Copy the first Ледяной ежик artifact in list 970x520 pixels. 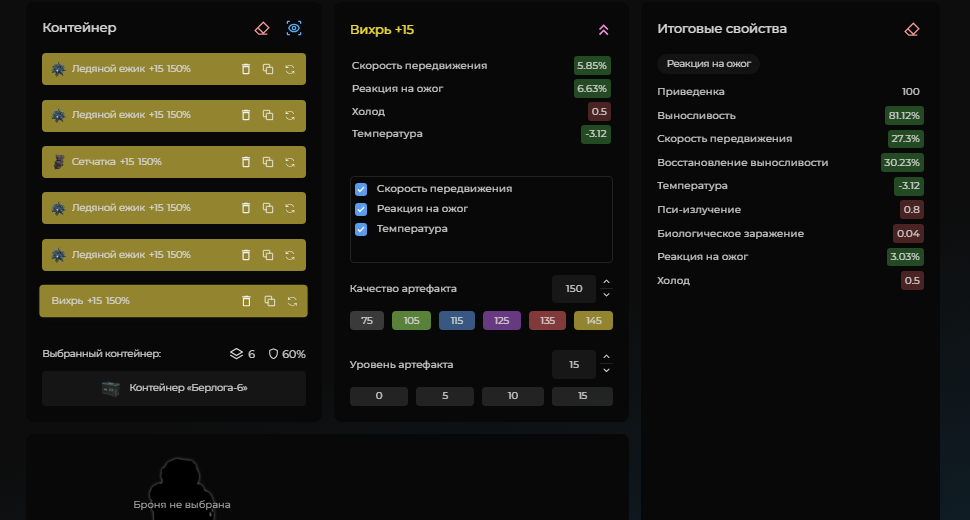click(268, 69)
